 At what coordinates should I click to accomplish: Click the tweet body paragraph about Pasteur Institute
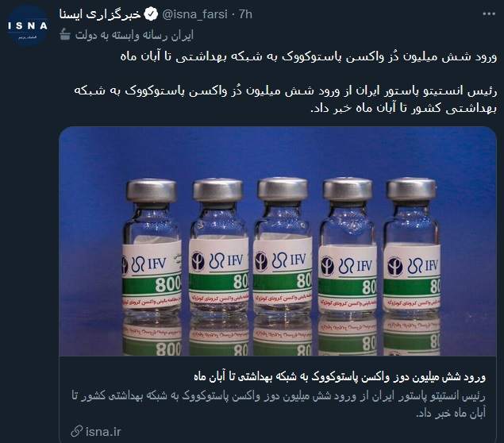click(x=286, y=99)
